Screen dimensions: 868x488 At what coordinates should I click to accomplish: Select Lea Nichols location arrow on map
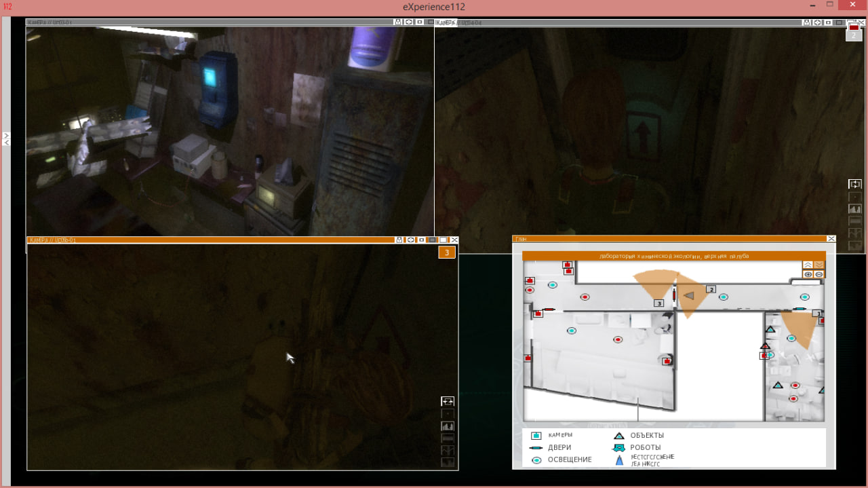tap(689, 295)
